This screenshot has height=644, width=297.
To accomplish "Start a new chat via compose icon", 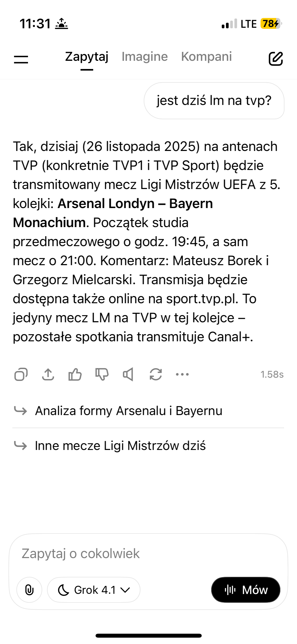I will [x=276, y=58].
